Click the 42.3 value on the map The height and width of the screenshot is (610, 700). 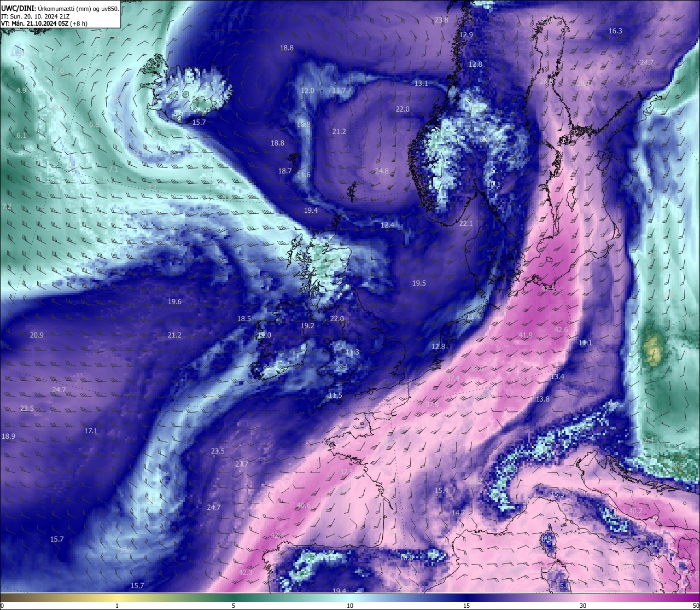[x=246, y=573]
